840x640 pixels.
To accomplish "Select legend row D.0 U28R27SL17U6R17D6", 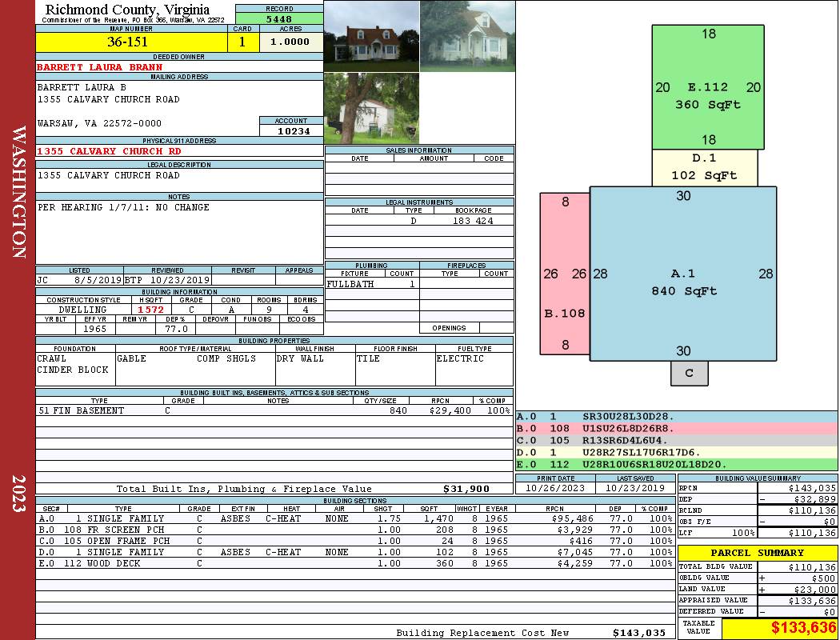I will [676, 453].
